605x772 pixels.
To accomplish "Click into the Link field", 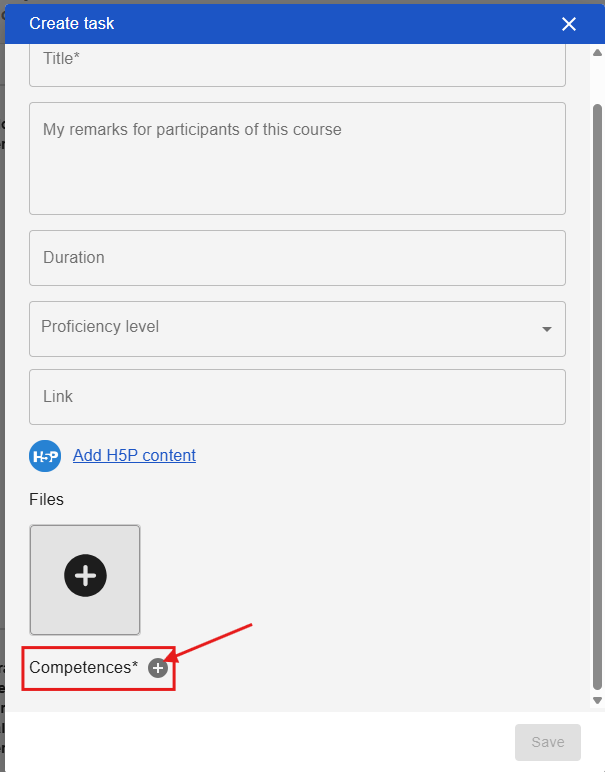I will pos(297,397).
